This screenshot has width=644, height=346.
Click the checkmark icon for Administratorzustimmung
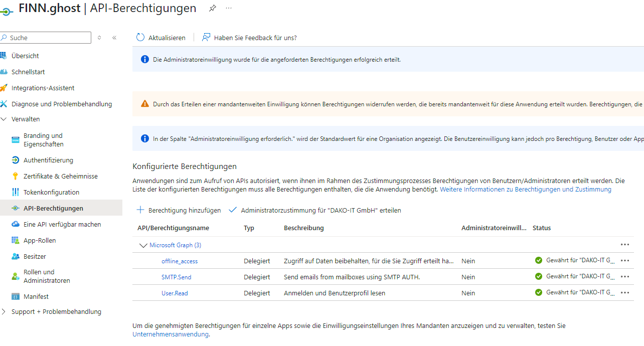[233, 210]
